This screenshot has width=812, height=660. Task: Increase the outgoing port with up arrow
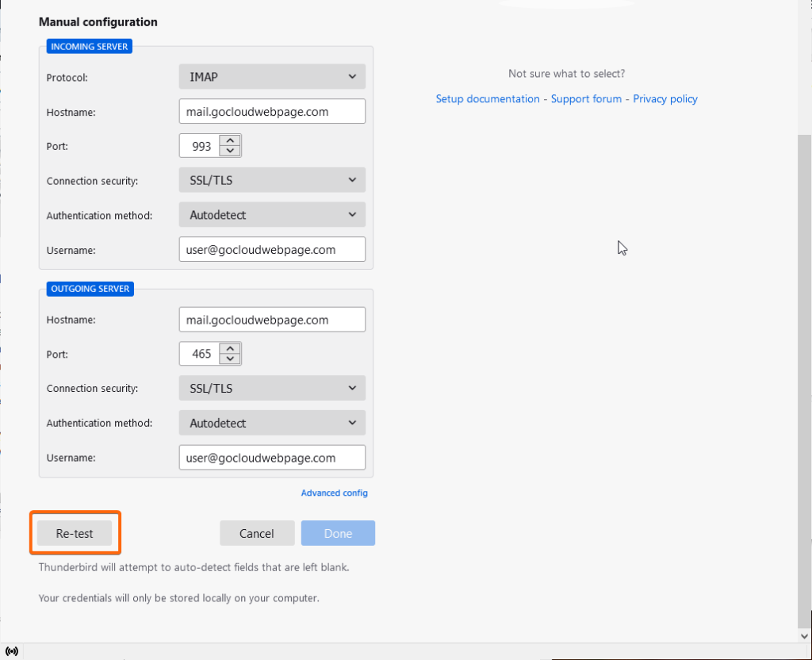pos(230,349)
